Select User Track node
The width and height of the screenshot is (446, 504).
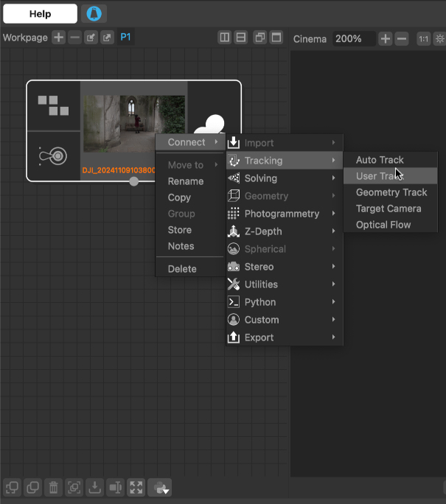point(391,176)
